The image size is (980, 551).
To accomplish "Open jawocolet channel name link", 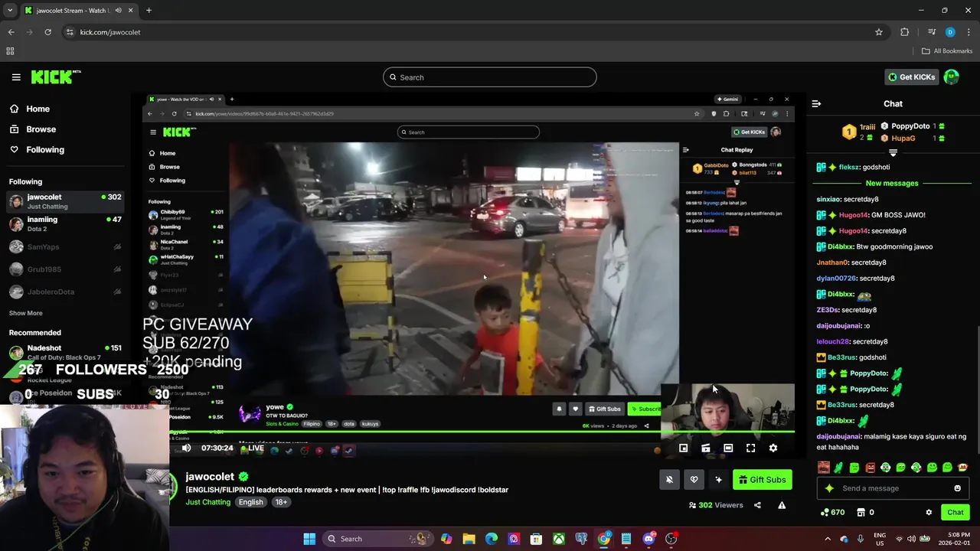I will point(210,477).
